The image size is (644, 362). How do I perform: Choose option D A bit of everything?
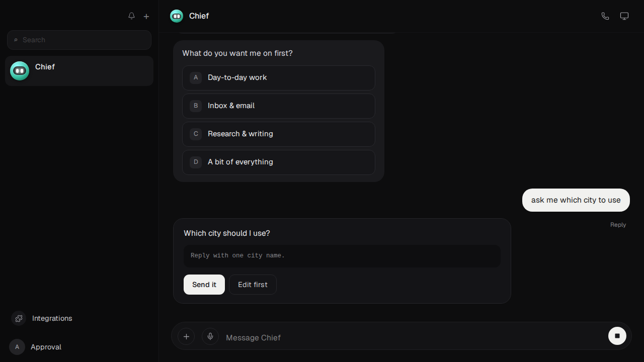coord(279,162)
